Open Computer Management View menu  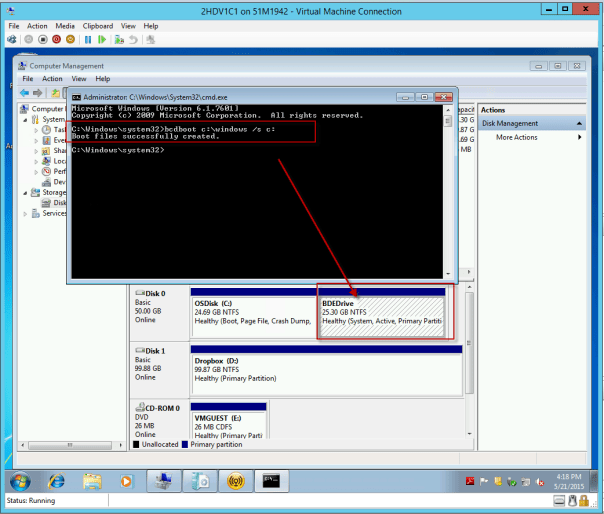79,79
